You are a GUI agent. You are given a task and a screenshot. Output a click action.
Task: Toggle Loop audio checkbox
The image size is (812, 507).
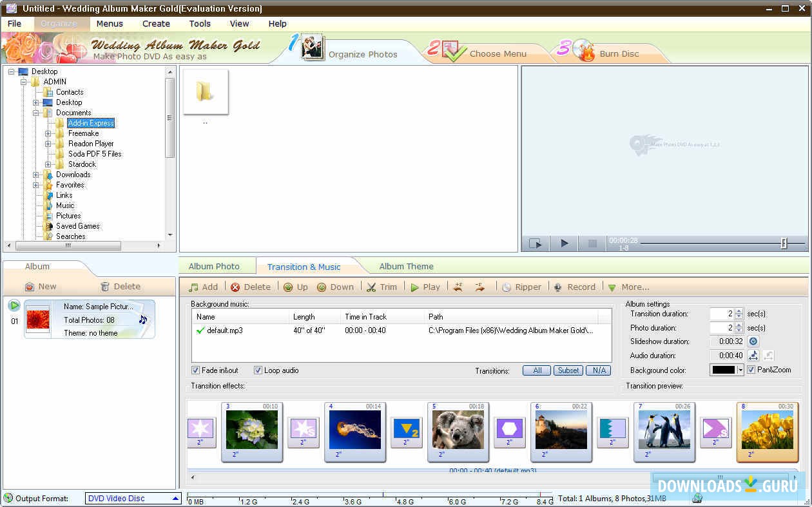(258, 370)
